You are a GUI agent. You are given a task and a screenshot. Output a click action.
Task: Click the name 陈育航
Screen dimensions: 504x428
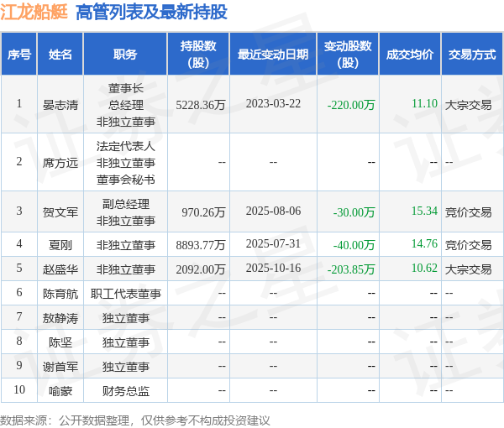(60, 293)
